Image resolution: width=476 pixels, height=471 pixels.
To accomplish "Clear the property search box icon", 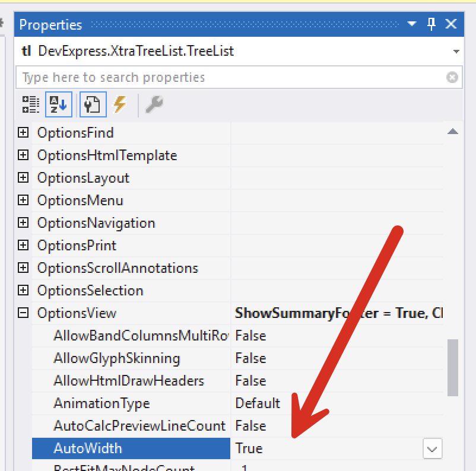I will (x=452, y=77).
